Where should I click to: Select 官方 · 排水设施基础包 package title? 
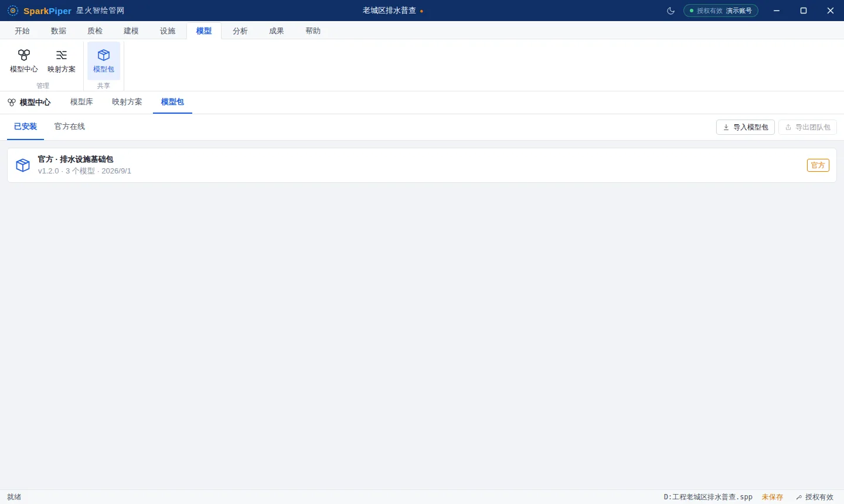pyautogui.click(x=76, y=159)
